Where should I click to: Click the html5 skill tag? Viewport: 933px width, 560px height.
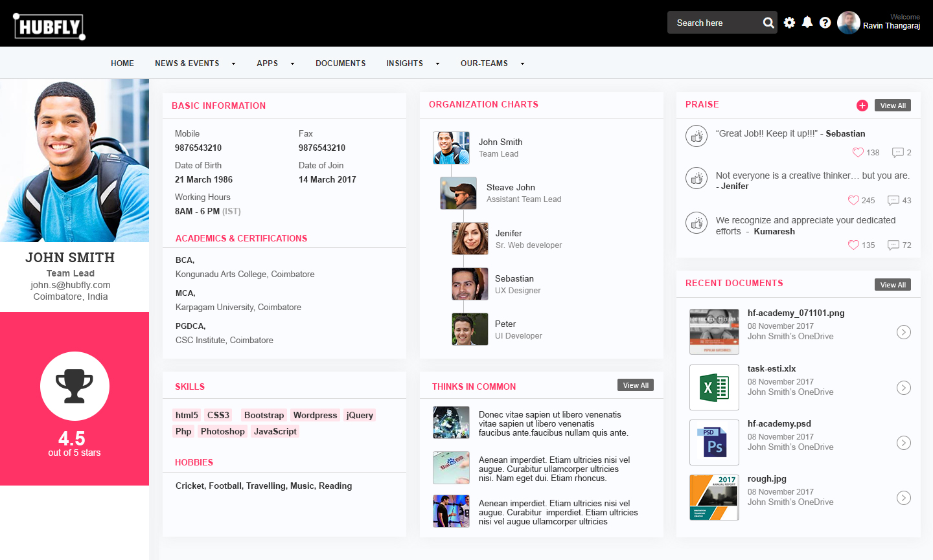(187, 415)
